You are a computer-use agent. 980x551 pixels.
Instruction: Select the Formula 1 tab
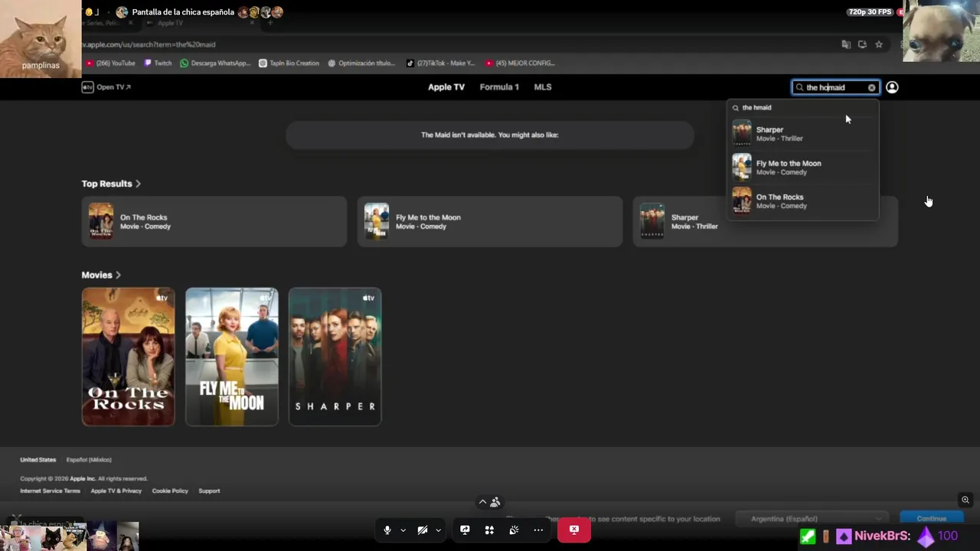coord(499,87)
